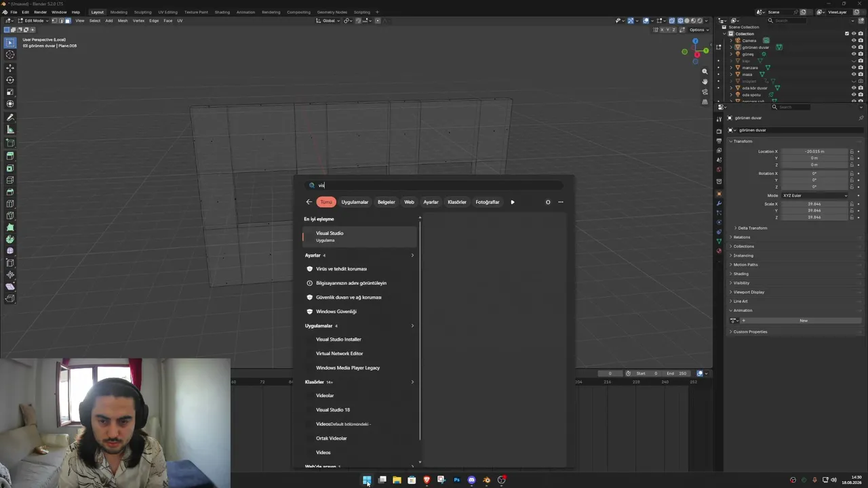
Task: Toggle Collection exclude checkbox in outliner
Action: pyautogui.click(x=847, y=34)
